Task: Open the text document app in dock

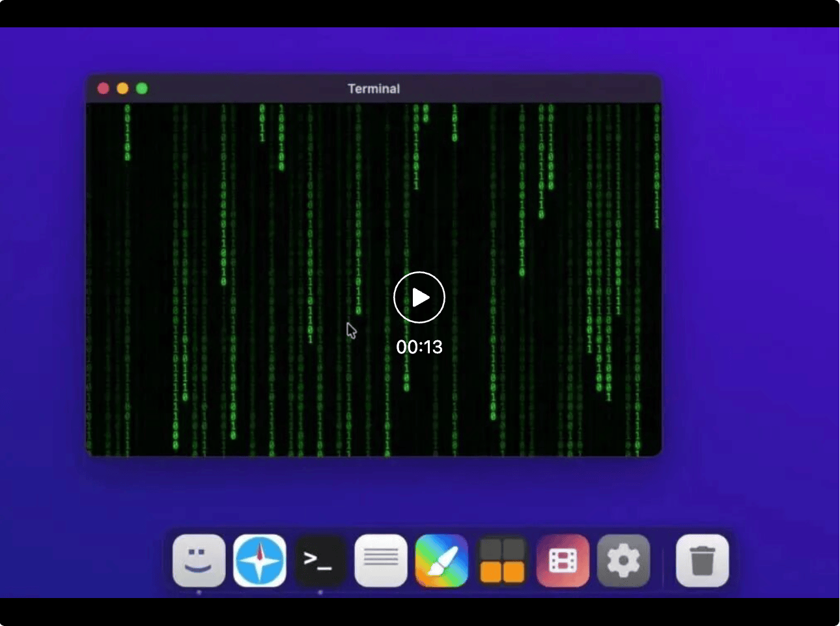Action: pos(381,560)
